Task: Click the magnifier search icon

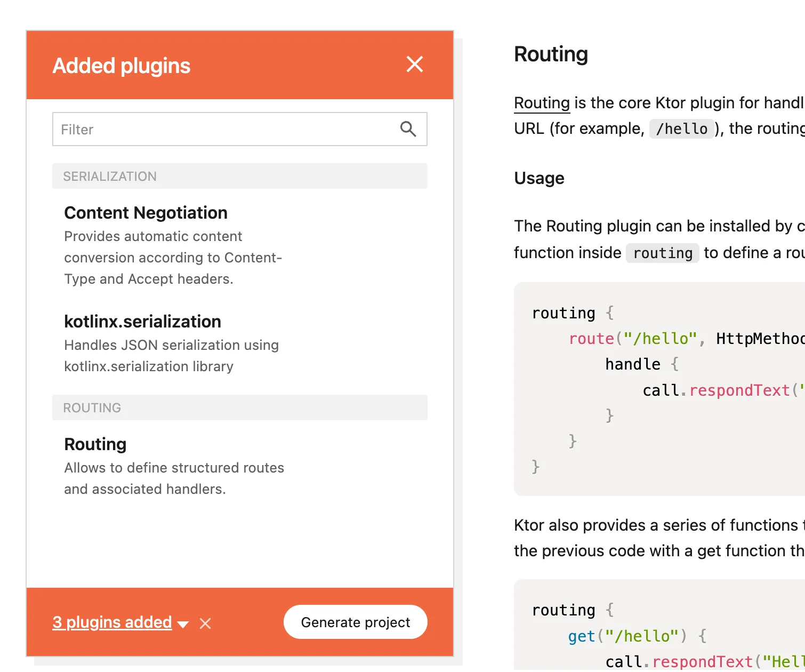Action: point(408,129)
